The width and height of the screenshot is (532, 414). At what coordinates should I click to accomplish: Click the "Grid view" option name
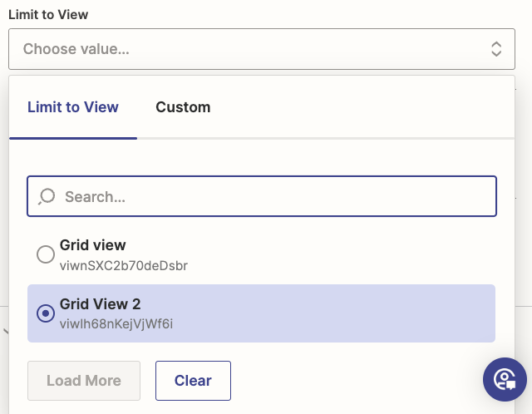coord(93,245)
